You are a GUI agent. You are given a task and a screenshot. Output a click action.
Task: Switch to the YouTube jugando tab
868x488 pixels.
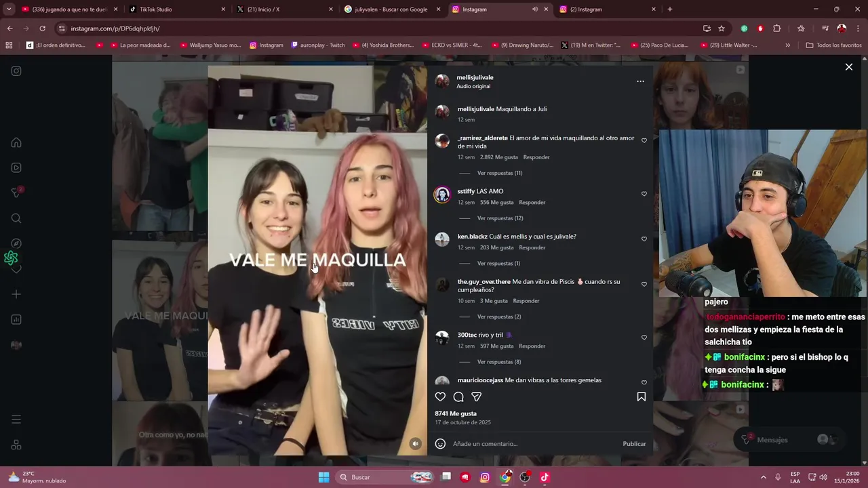(x=69, y=9)
